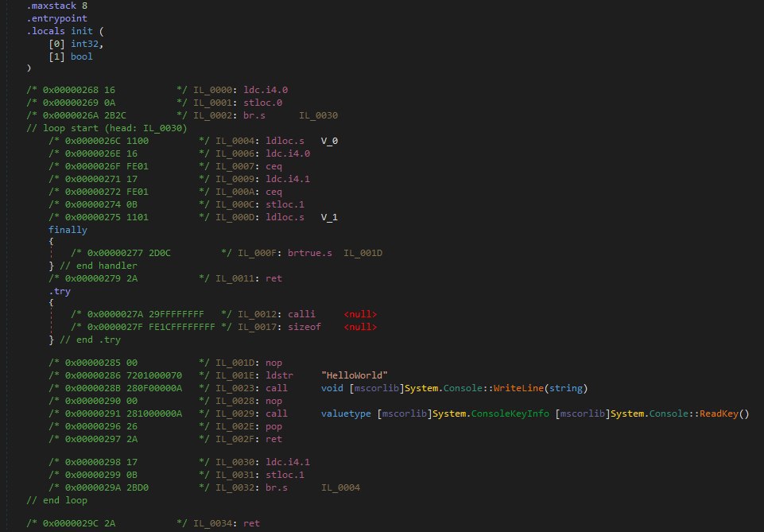Click the address "0x0000029C"
The height and width of the screenshot is (532, 764).
point(71,524)
